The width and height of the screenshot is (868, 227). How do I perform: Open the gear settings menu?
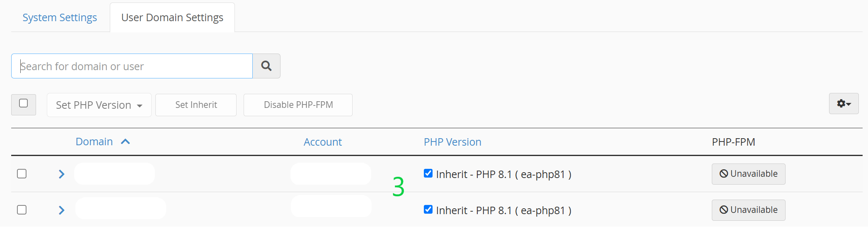844,104
